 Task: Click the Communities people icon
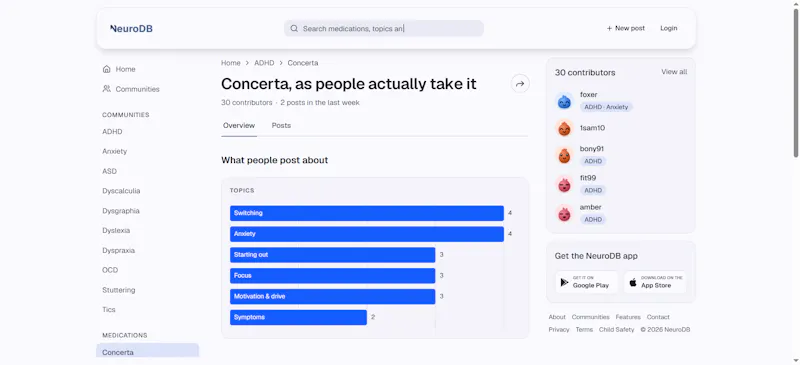[107, 89]
